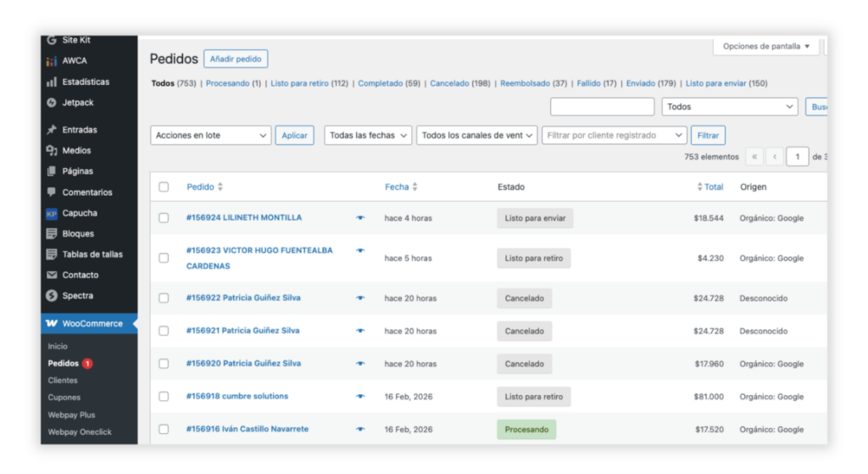Click the Añadir pedido button

(236, 59)
